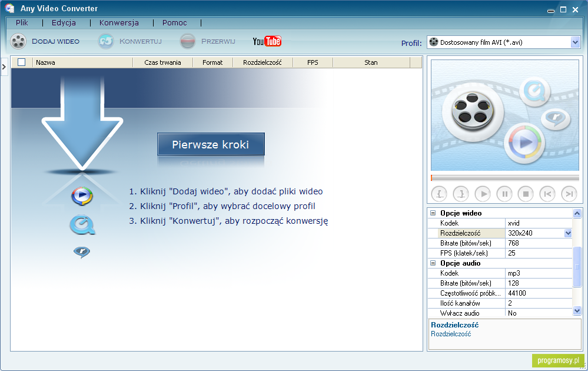Click the Przerwij stop icon
Screen dimensions: 588x371
pyautogui.click(x=188, y=41)
